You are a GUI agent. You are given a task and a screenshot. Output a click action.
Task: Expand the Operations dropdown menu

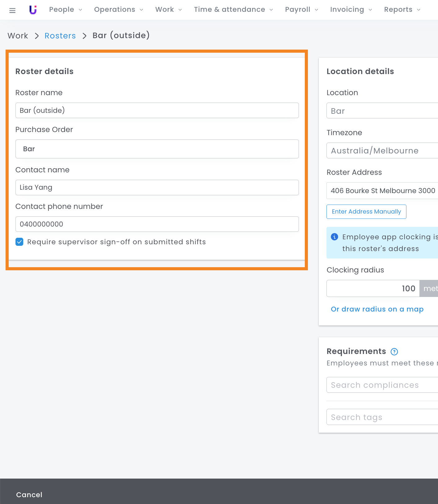pos(118,10)
